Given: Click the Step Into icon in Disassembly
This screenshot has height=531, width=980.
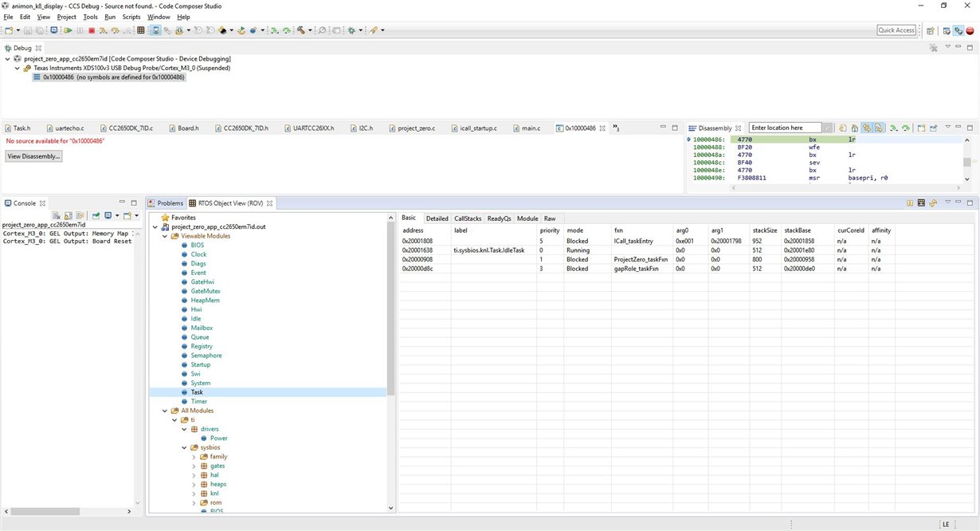Looking at the screenshot, I should click(x=894, y=128).
